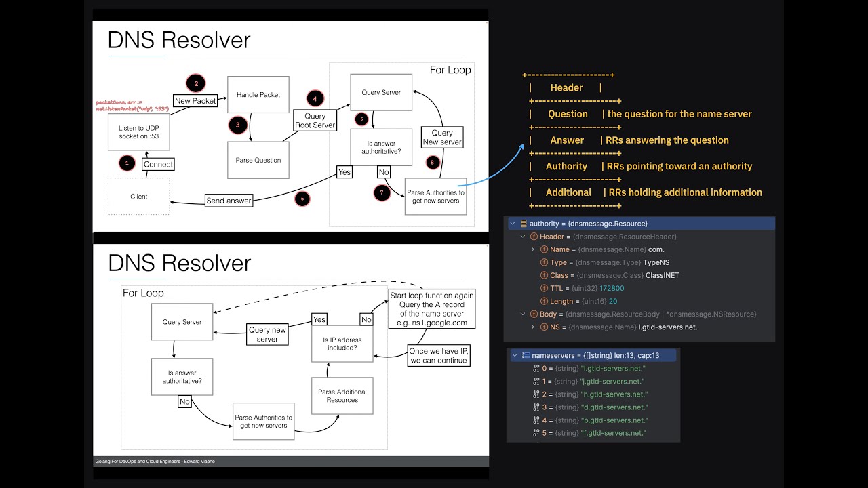Screen dimensions: 868x488
Task: Click the field icon next to Body
Action: tap(534, 314)
